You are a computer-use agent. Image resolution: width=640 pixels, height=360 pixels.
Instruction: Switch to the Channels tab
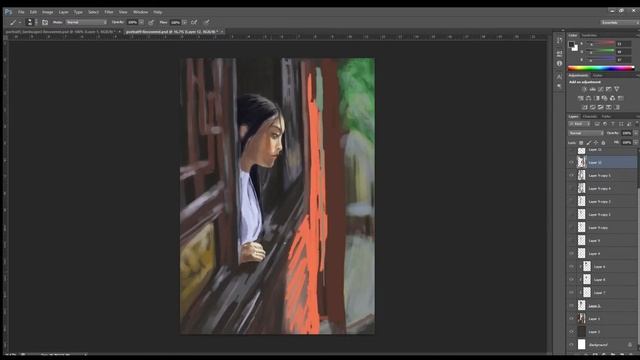pos(589,116)
